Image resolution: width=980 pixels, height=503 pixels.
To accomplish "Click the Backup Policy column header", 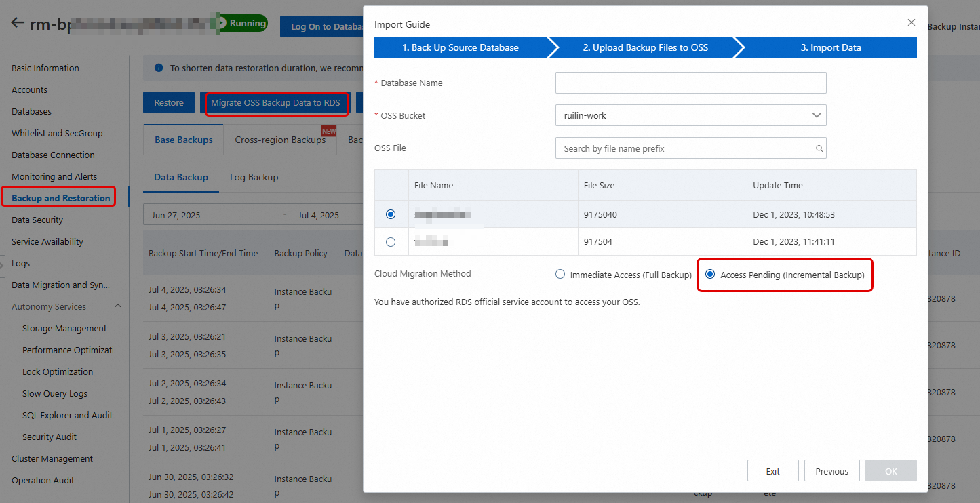I will 301,253.
